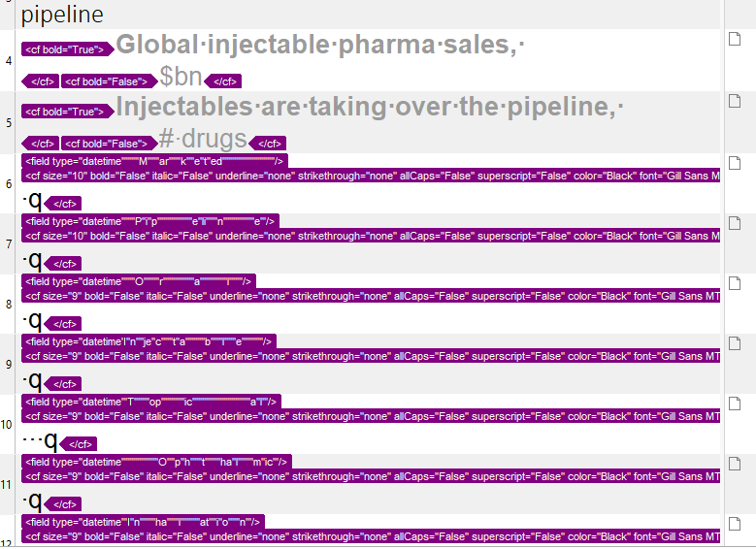The height and width of the screenshot is (549, 756).
Task: Select the Marketed datetime field tag in segment 6
Action: tap(154, 161)
